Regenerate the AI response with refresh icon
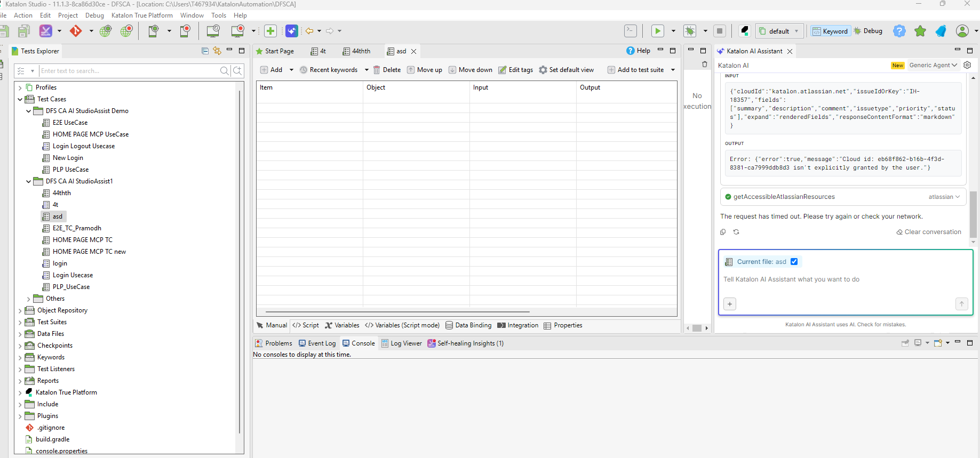 [736, 232]
